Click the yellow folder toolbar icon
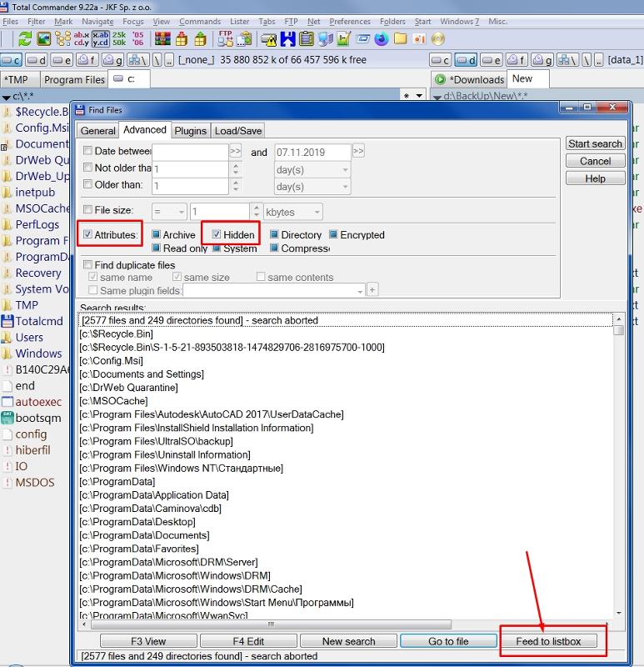The image size is (644, 667). [x=400, y=39]
